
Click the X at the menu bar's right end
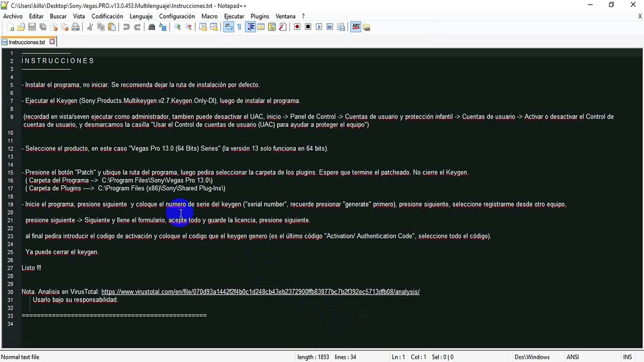coord(640,16)
